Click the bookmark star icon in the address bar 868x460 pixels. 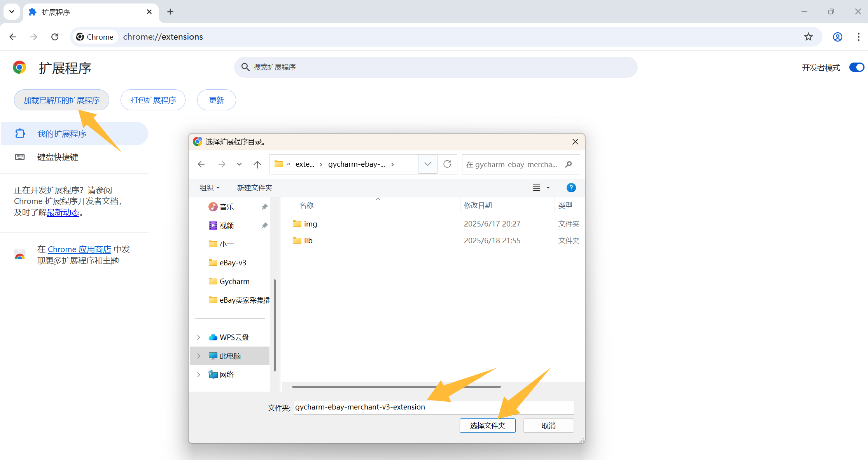point(808,37)
